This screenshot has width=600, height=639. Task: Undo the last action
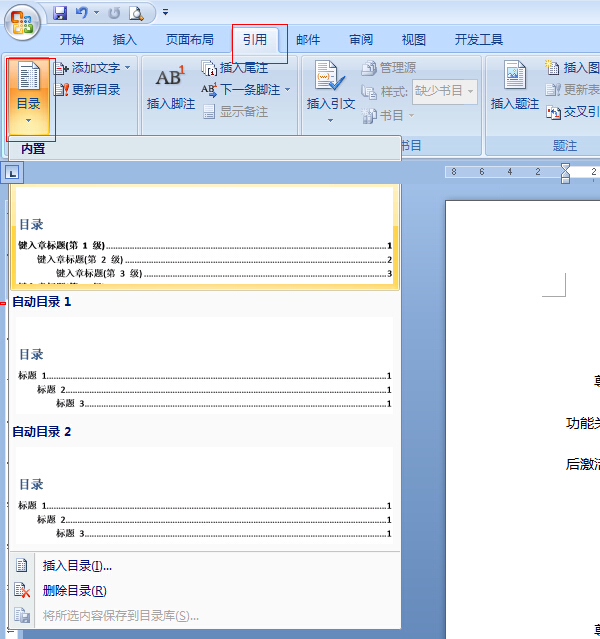pyautogui.click(x=82, y=13)
